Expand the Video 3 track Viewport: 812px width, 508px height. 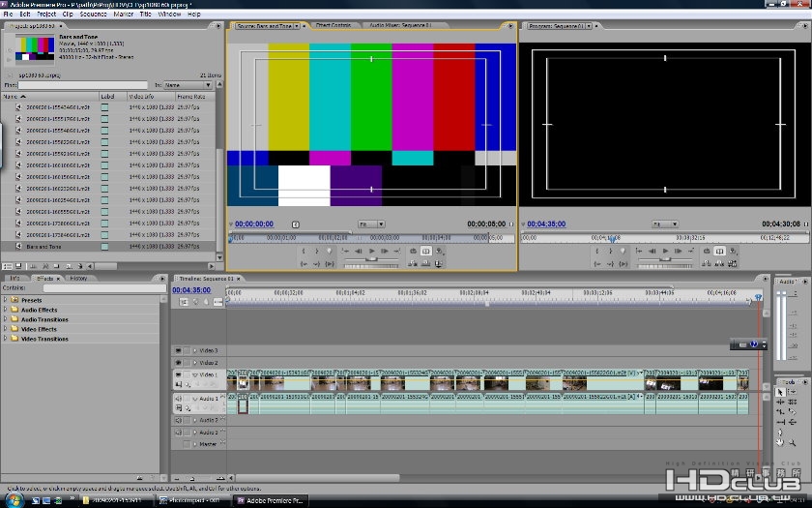coord(195,351)
